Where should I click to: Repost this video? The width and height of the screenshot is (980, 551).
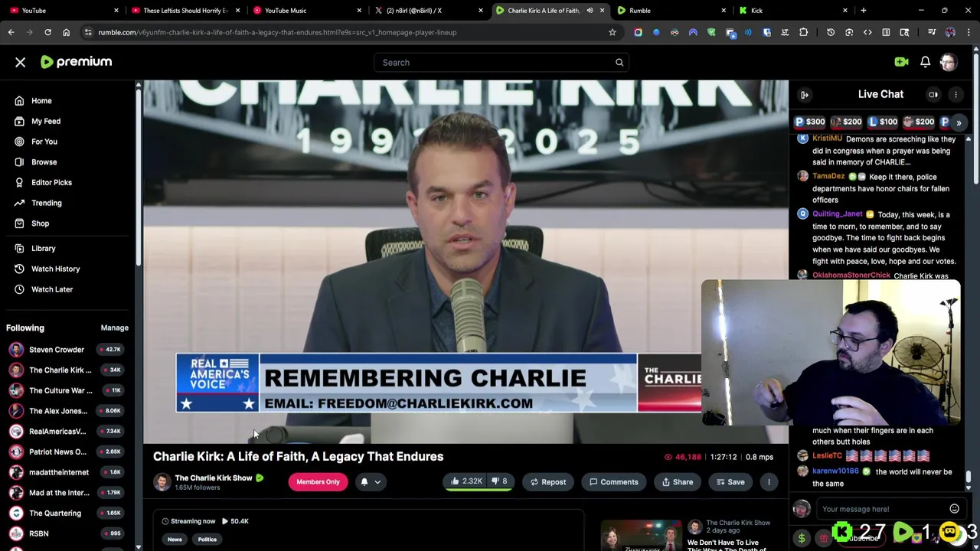548,482
